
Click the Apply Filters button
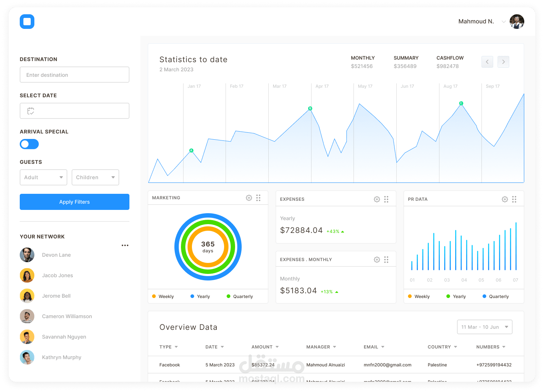(x=75, y=202)
